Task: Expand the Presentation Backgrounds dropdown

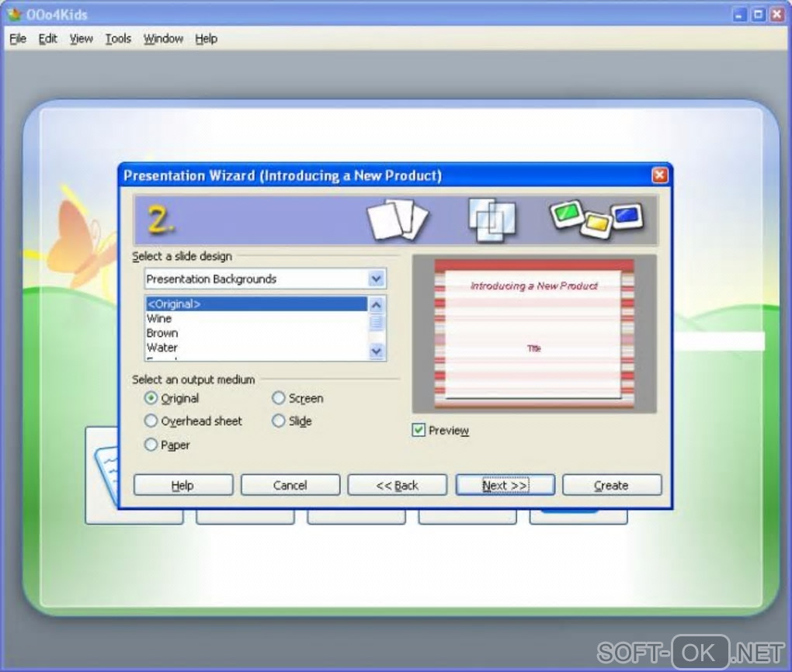Action: [377, 279]
